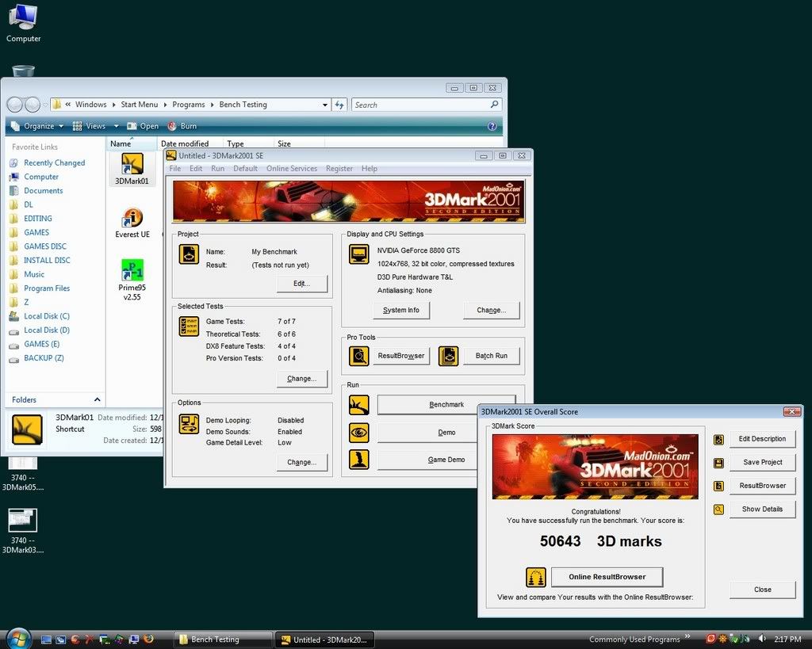
Task: Open the Computer desktop icon
Action: point(23,23)
